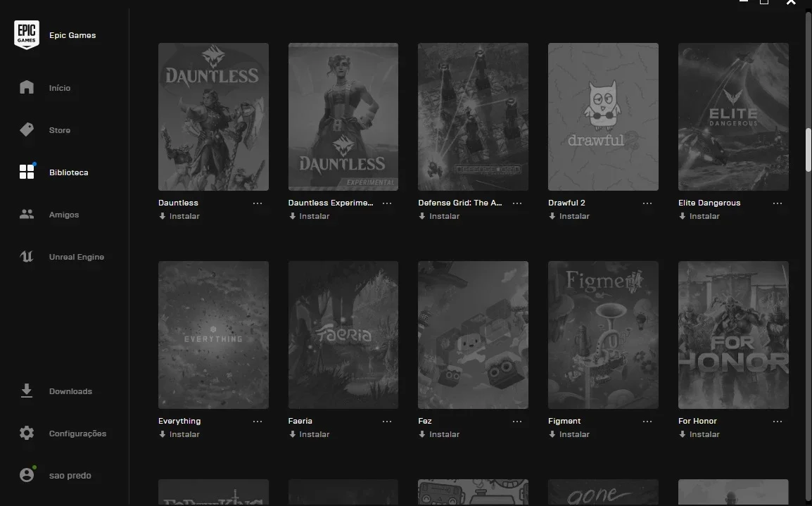Viewport: 812px width, 506px height.
Task: Click the For Honor game title text
Action: point(697,421)
